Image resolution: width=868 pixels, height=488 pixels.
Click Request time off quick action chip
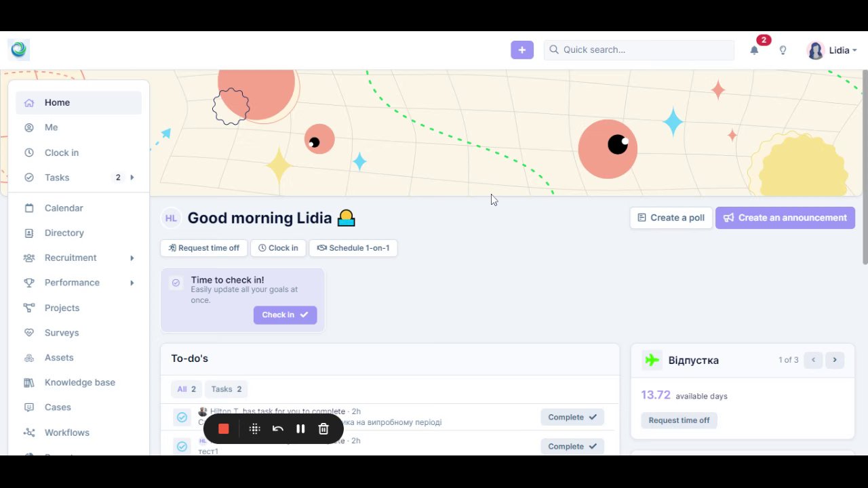coord(204,248)
